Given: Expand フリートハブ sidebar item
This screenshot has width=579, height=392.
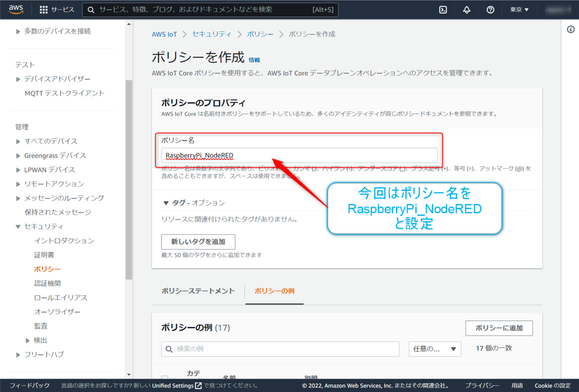Looking at the screenshot, I should click(40, 354).
